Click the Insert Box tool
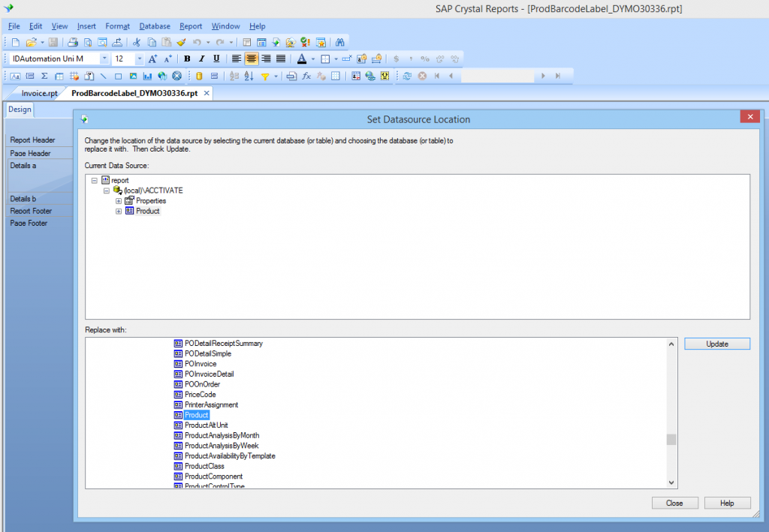Image resolution: width=769 pixels, height=532 pixels. tap(118, 76)
